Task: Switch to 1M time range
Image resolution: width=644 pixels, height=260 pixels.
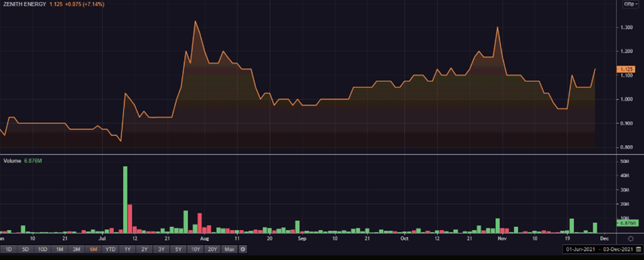Action: point(60,249)
